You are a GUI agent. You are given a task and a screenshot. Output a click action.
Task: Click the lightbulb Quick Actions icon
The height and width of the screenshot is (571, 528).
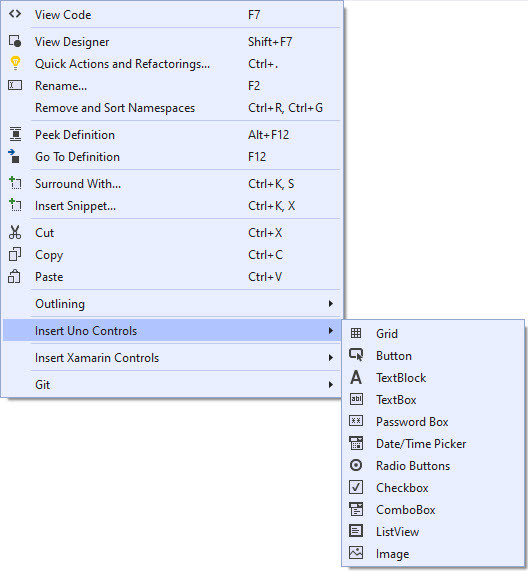[x=15, y=63]
